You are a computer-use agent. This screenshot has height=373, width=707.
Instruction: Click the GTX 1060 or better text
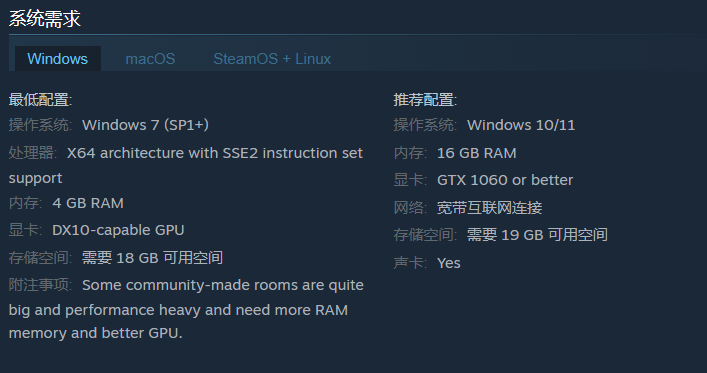pyautogui.click(x=505, y=180)
